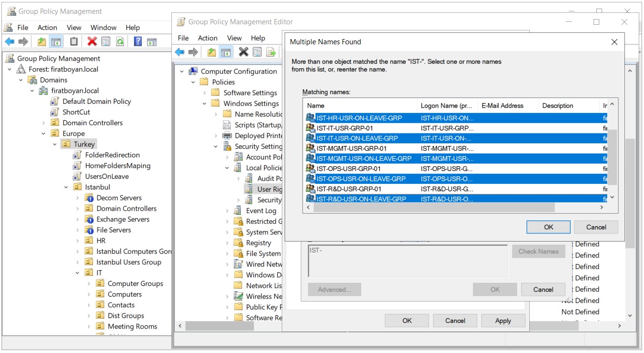
Task: Select ShortCut GPO link
Action: pos(76,112)
